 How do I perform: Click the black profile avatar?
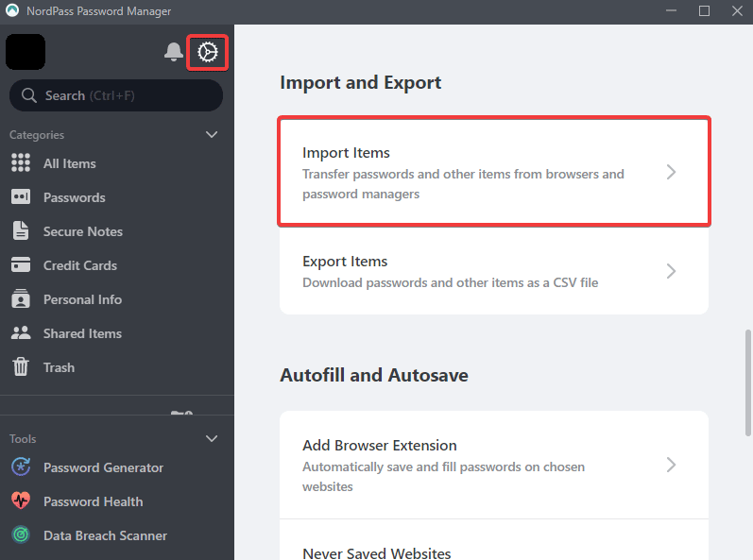(x=26, y=52)
